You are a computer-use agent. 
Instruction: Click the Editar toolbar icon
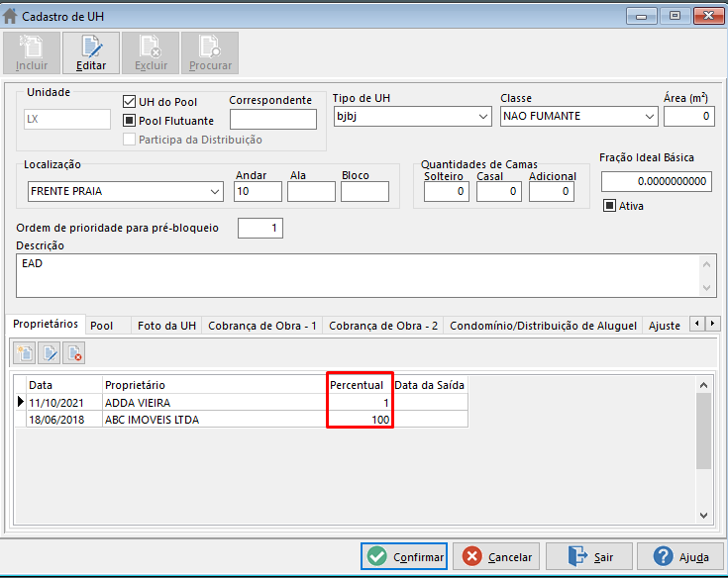(x=91, y=52)
